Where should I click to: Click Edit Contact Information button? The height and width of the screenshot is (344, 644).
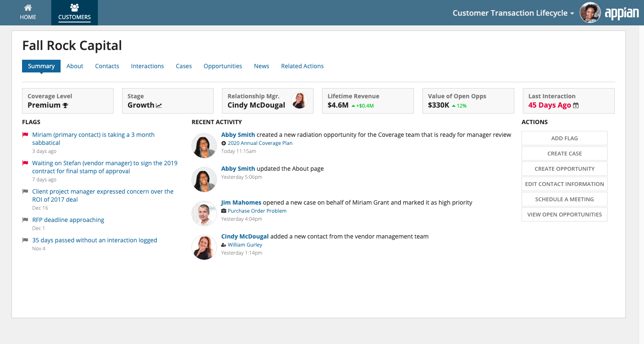point(564,184)
